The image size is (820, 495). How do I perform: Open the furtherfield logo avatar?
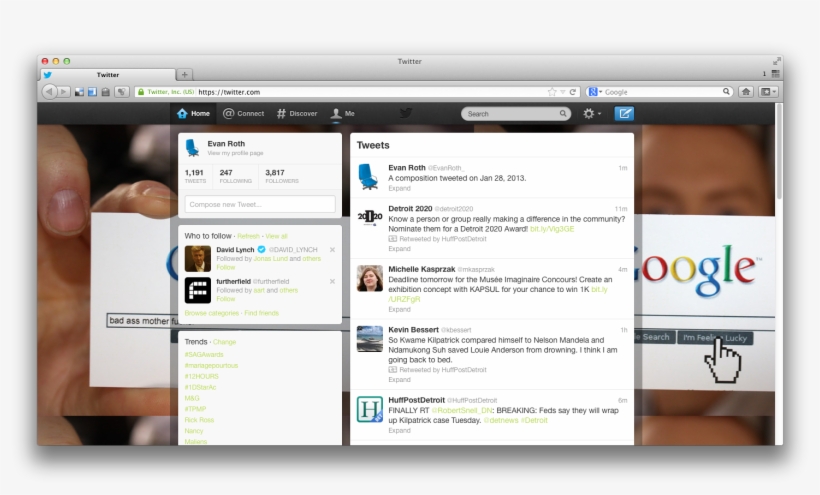(198, 290)
